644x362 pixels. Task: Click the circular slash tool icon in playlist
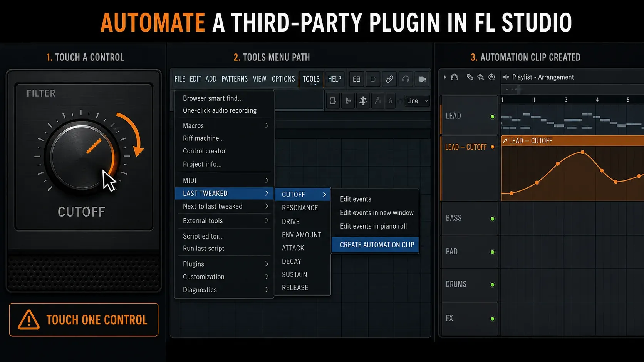tap(491, 77)
